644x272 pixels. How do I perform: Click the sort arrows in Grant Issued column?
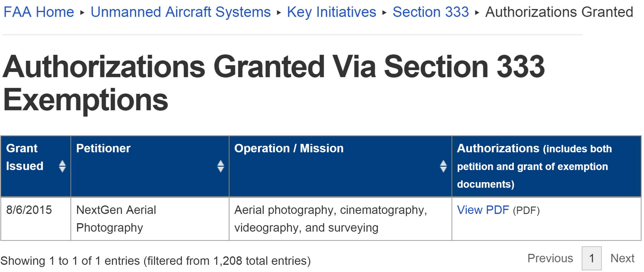(x=62, y=166)
